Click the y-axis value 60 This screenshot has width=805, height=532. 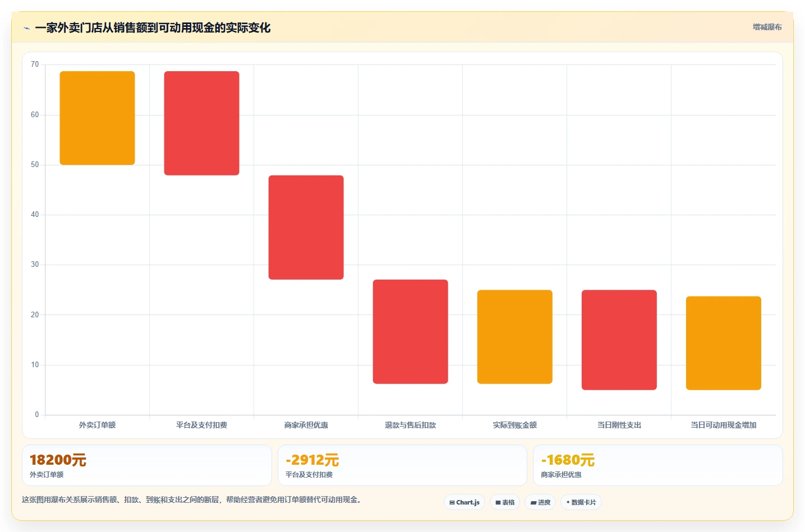[35, 115]
